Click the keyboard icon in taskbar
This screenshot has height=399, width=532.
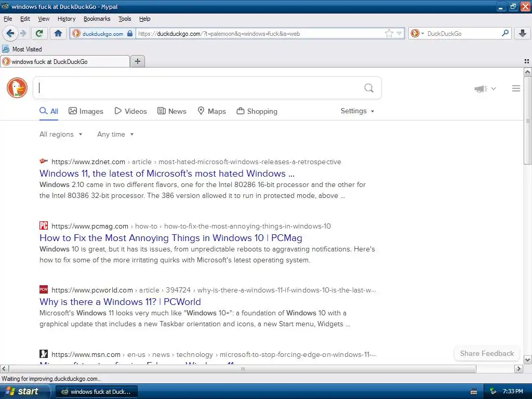tap(474, 392)
